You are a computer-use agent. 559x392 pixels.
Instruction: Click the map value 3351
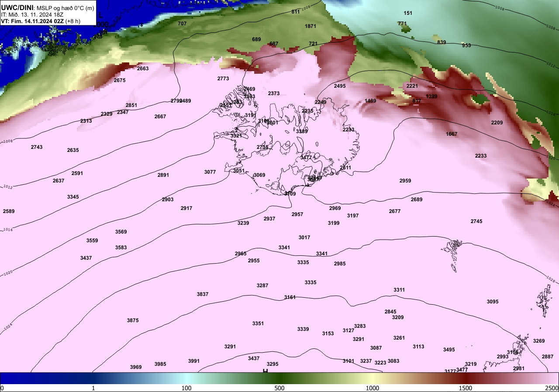[258, 323]
